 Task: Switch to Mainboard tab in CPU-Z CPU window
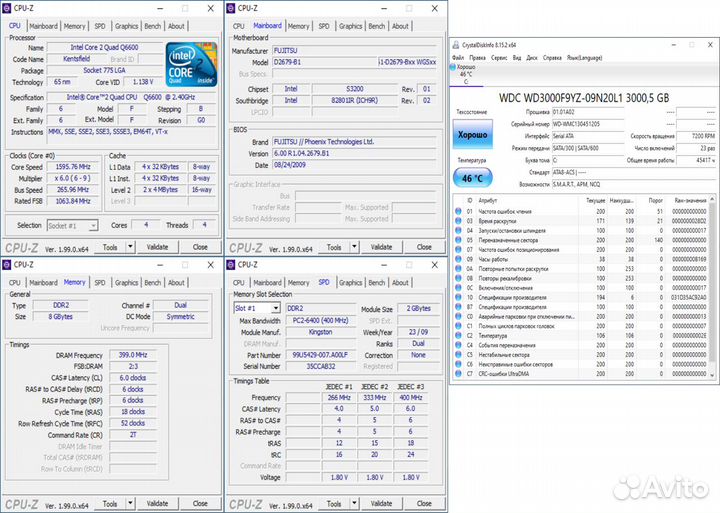44,26
